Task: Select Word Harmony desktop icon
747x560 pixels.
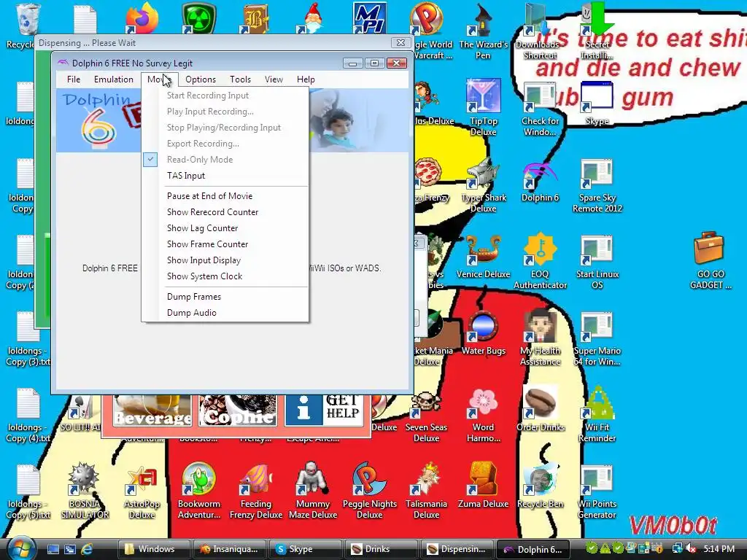Action: (x=483, y=416)
